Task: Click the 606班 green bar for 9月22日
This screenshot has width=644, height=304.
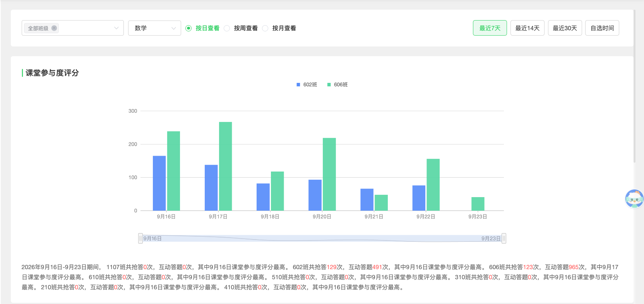Action: [433, 185]
